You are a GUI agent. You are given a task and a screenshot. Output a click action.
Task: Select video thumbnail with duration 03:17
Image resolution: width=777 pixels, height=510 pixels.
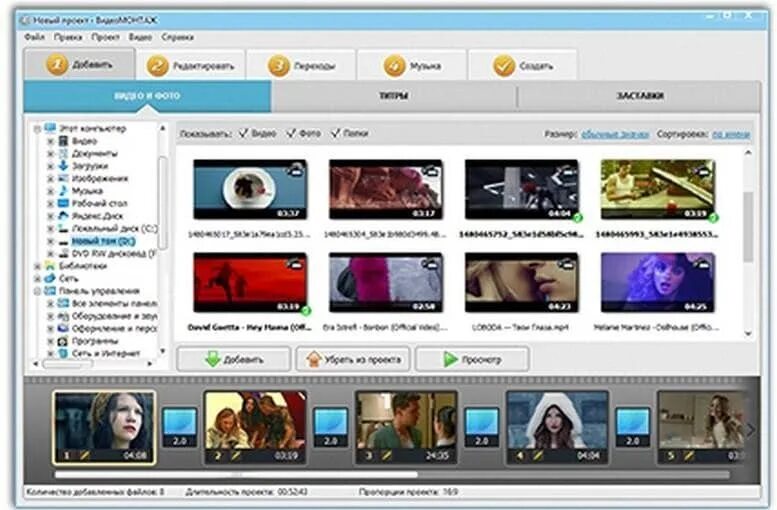pyautogui.click(x=386, y=189)
